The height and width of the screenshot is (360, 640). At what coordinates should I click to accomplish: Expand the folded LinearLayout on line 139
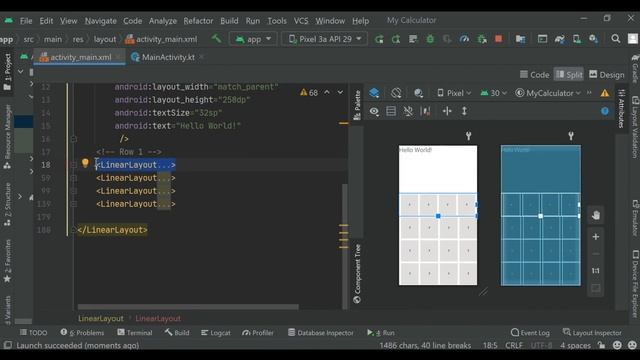[x=74, y=204]
